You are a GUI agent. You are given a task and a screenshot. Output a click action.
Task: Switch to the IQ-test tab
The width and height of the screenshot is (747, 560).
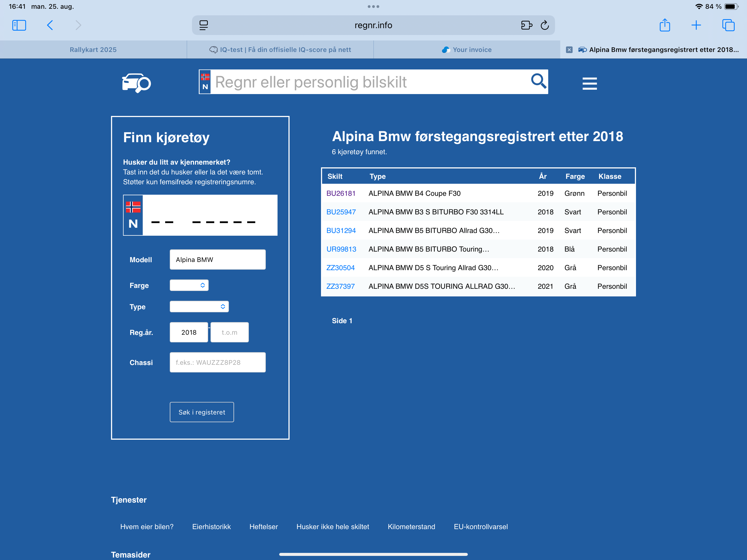280,50
